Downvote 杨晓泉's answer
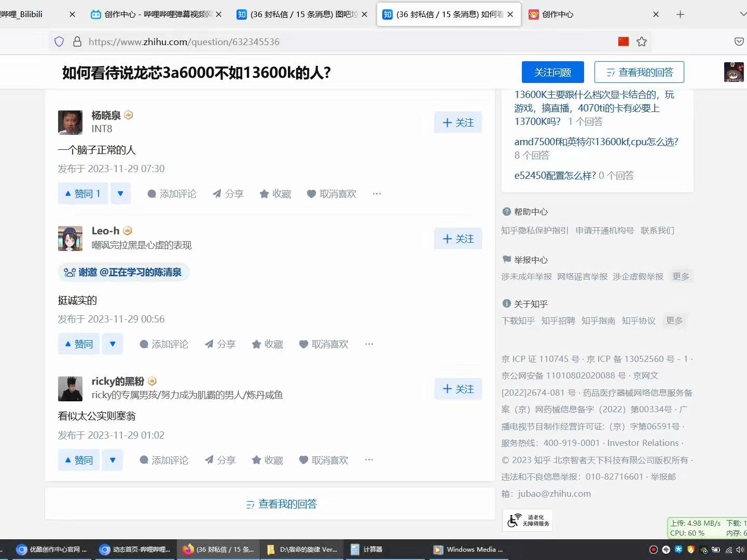Screen dimensions: 747x560 [120, 193]
